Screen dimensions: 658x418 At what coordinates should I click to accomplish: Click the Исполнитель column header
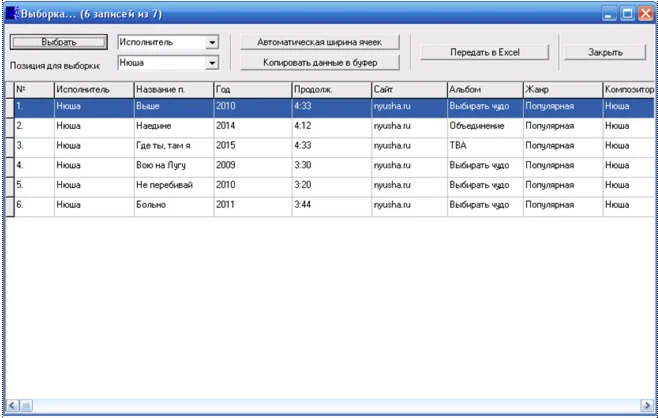point(92,90)
